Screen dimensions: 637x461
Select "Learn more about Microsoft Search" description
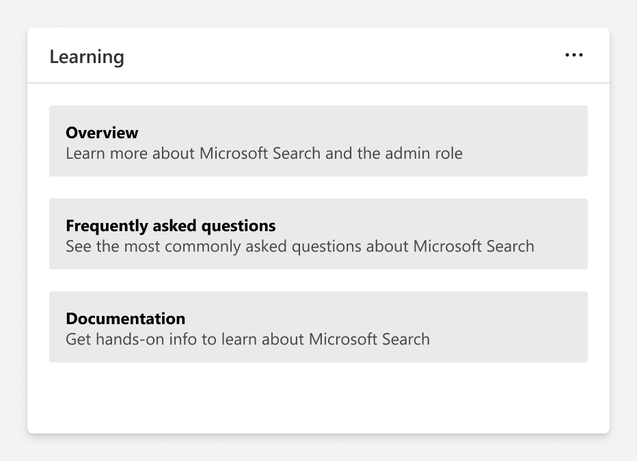pyautogui.click(x=264, y=154)
